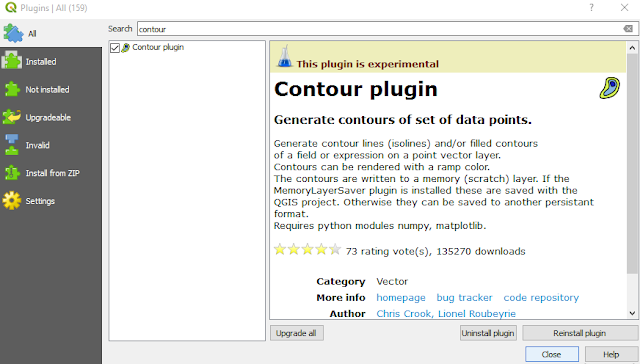Click the scrollbar down arrow
Viewport: 640px width, 364px height.
[632, 313]
